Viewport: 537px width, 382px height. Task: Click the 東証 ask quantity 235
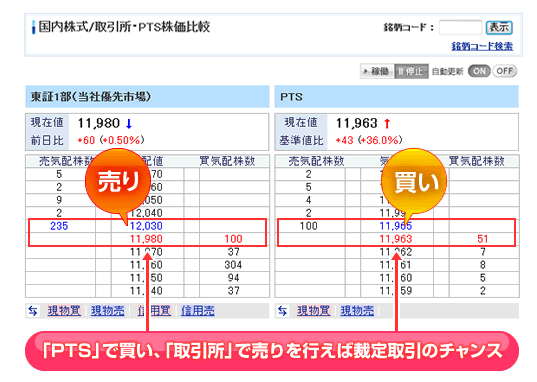click(59, 226)
